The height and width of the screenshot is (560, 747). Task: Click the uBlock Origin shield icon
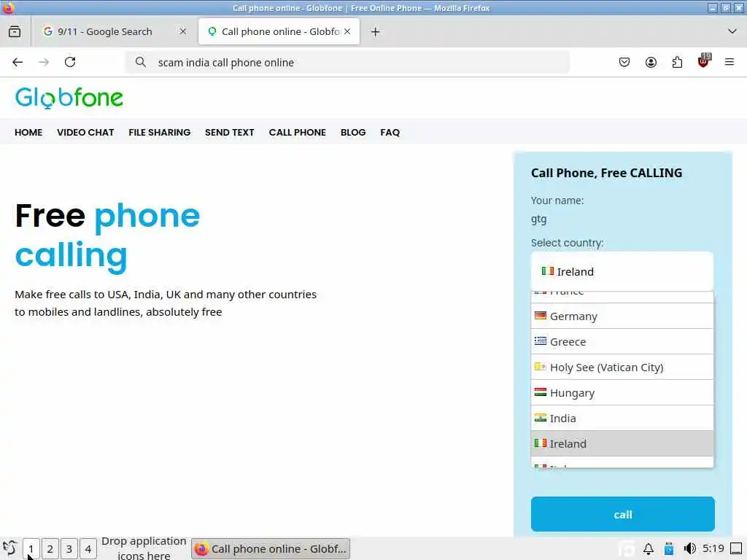[704, 61]
